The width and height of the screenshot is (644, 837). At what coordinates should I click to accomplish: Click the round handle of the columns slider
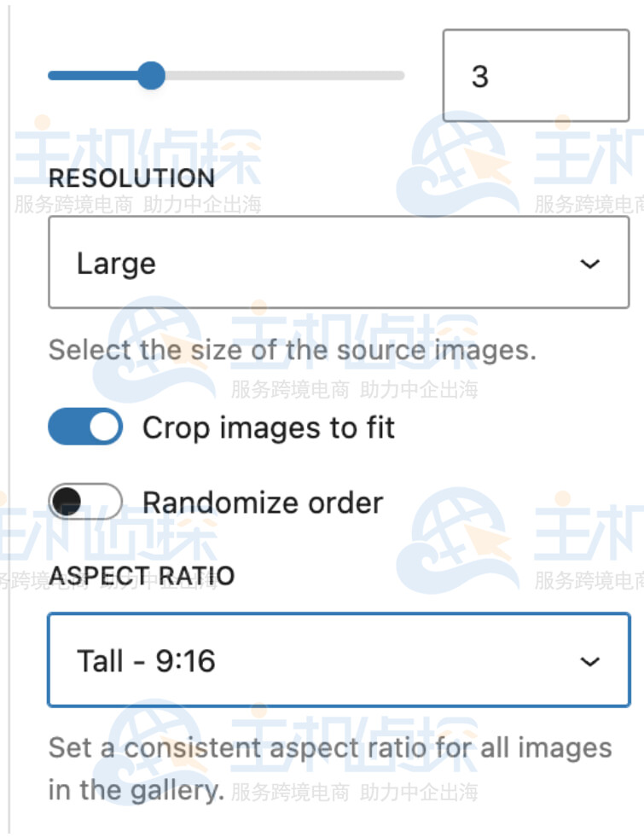click(151, 75)
